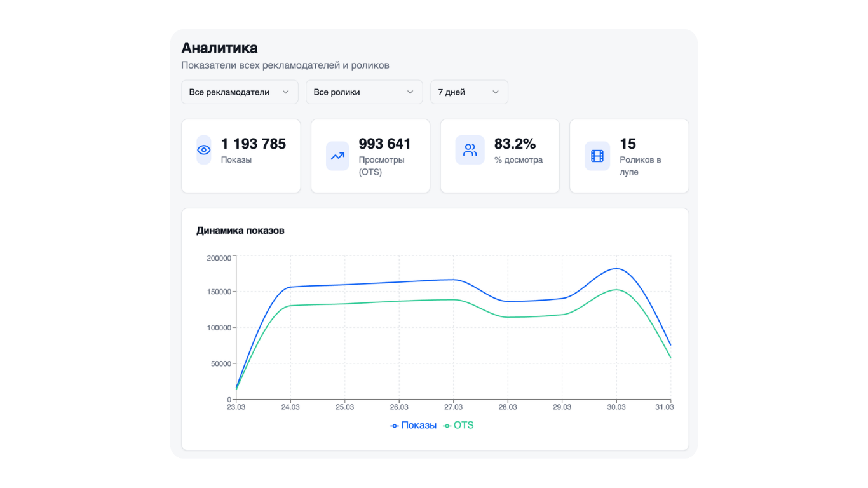Click the 100000 y-axis label
Screen dimensions: 868x488
(x=219, y=328)
